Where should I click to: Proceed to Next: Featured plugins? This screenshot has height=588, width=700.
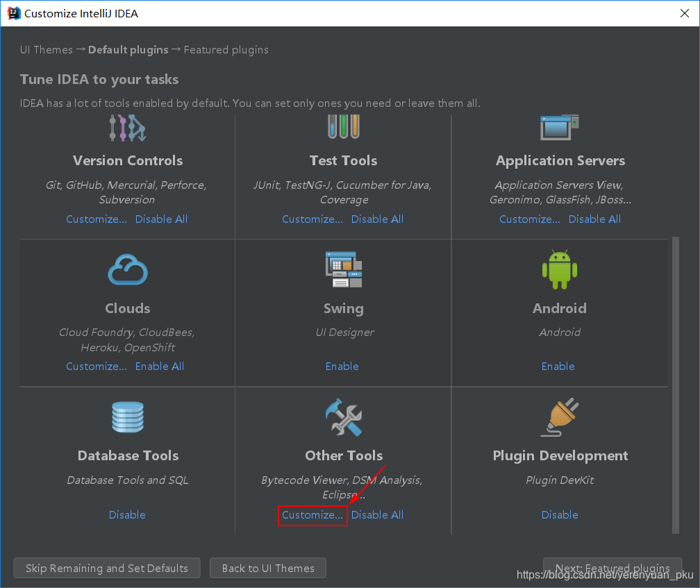pos(612,568)
